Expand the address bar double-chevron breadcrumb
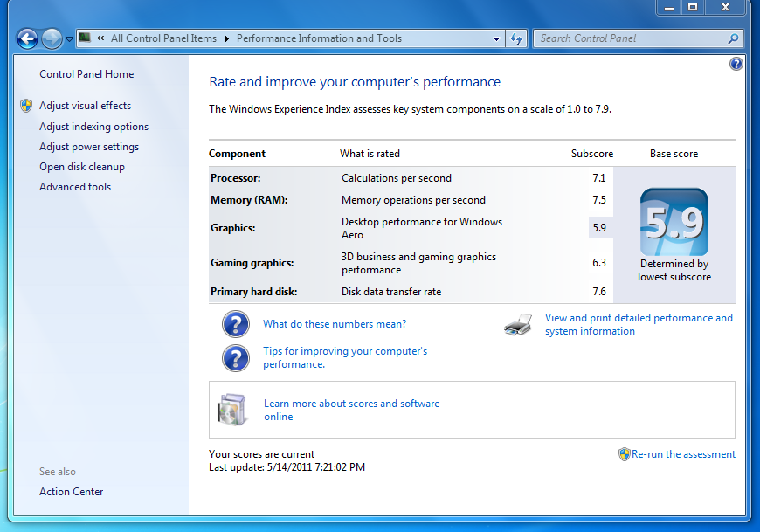The width and height of the screenshot is (760, 532). pyautogui.click(x=100, y=38)
